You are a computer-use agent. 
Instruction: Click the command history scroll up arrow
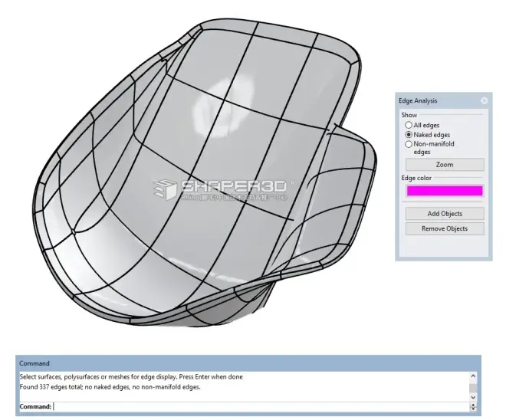(473, 376)
